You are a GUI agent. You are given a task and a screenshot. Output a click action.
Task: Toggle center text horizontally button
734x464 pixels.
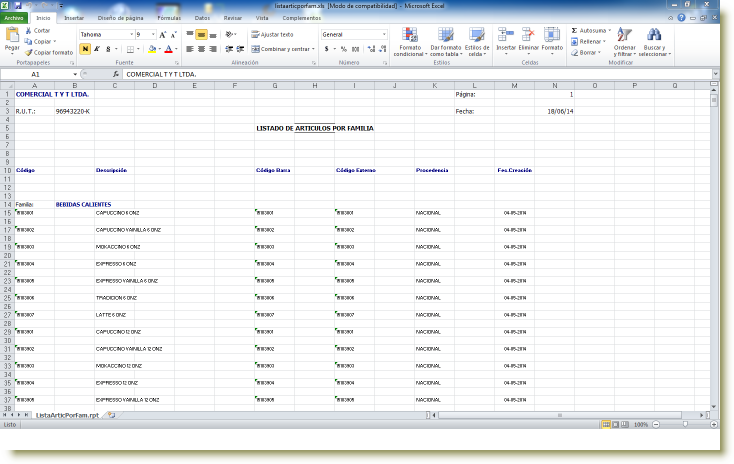(x=201, y=49)
